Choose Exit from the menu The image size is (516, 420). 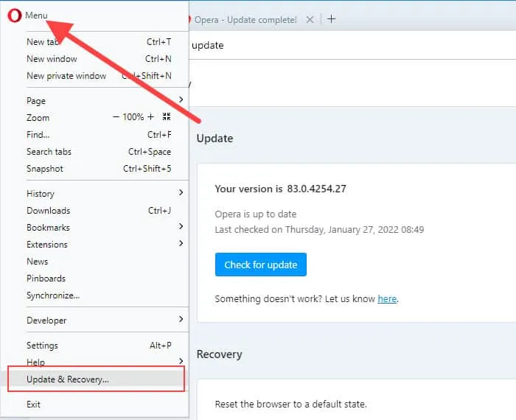99,405
